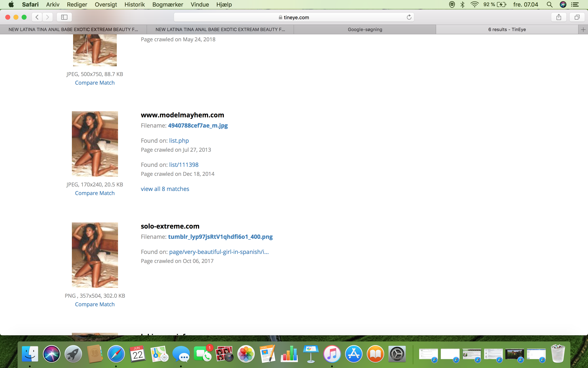
Task: Open Numbers chart icon in the Dock
Action: point(289,354)
